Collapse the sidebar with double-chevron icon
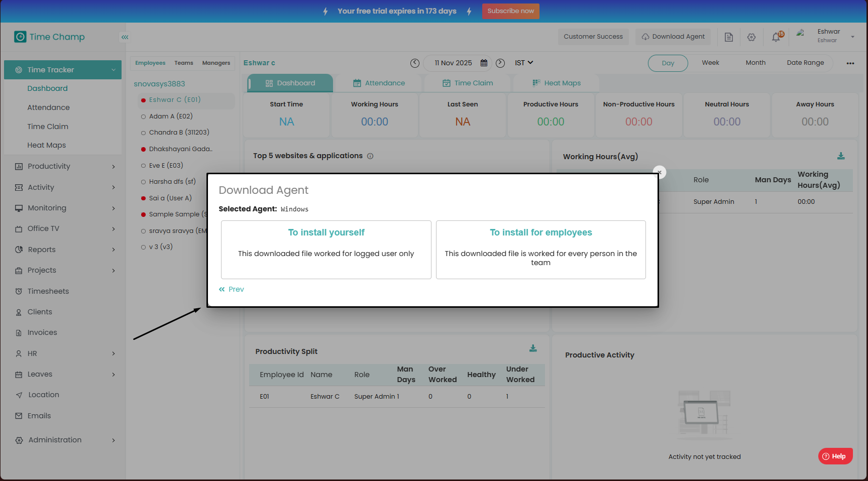The image size is (868, 481). click(x=125, y=37)
